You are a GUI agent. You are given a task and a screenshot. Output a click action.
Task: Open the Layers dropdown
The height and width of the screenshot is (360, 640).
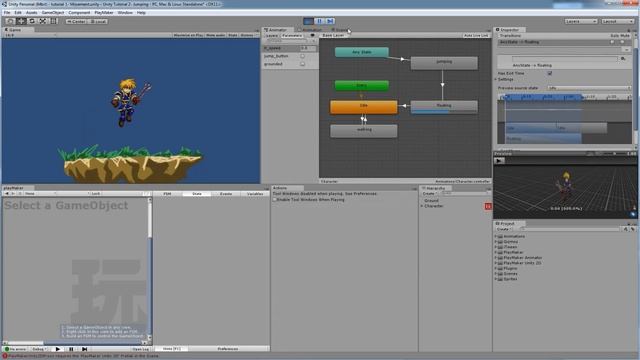[x=581, y=21]
